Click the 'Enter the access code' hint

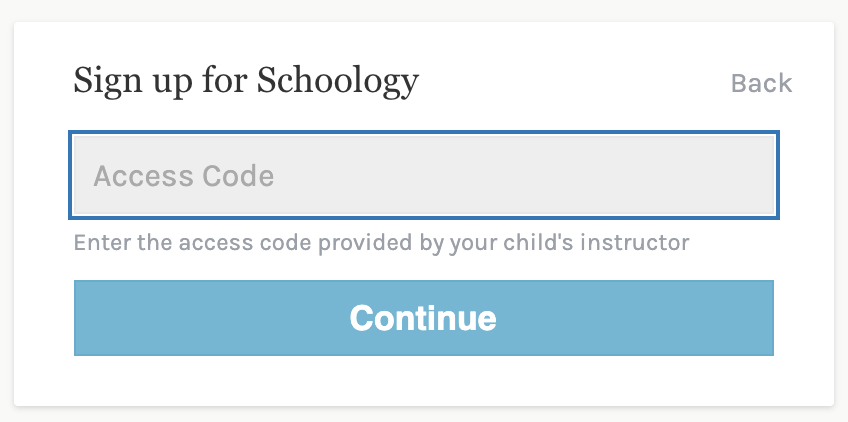click(381, 242)
